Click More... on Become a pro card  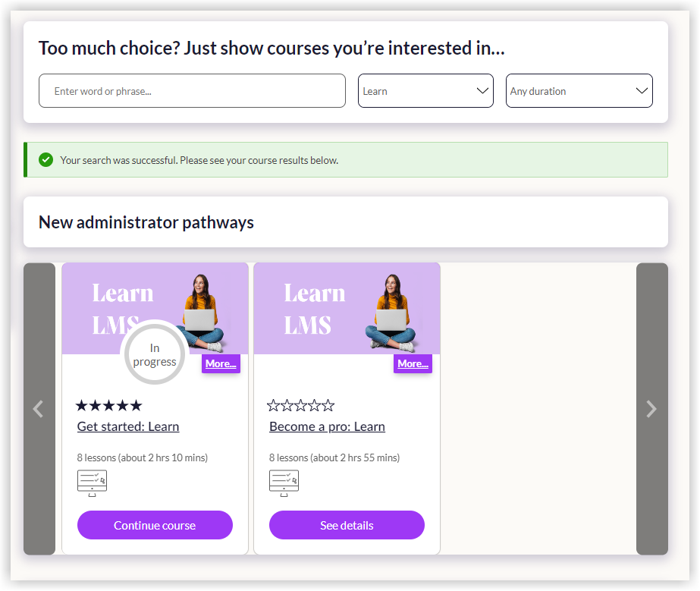coord(413,364)
